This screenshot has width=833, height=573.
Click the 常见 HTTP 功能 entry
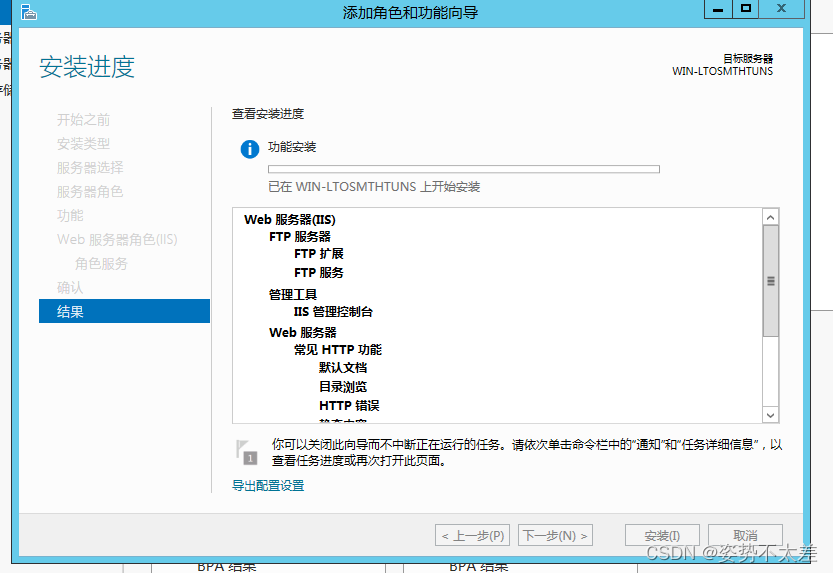338,350
